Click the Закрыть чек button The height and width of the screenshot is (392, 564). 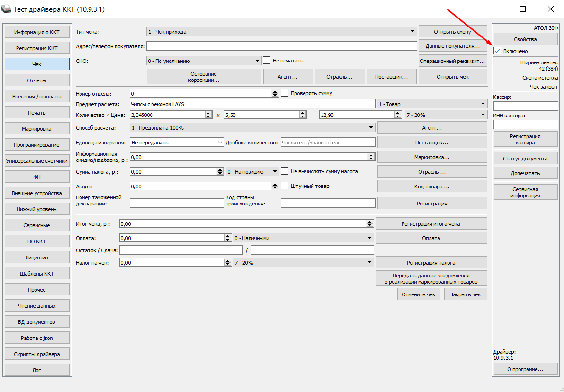point(465,294)
